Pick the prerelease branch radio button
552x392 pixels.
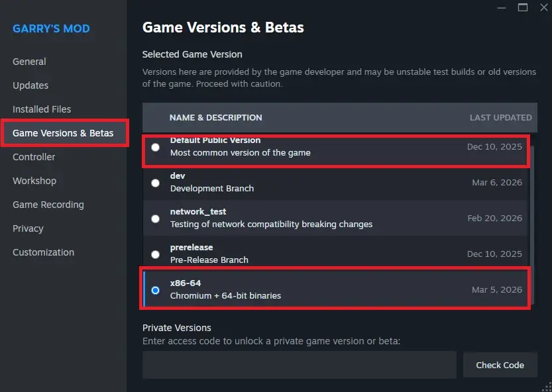[155, 254]
